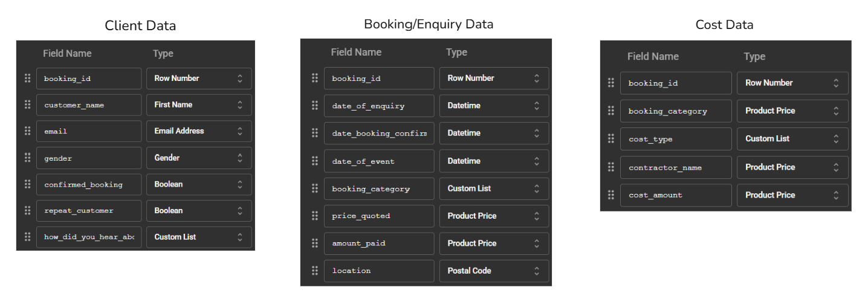Open Boolean type dropdown for repeat_customer

tap(199, 211)
